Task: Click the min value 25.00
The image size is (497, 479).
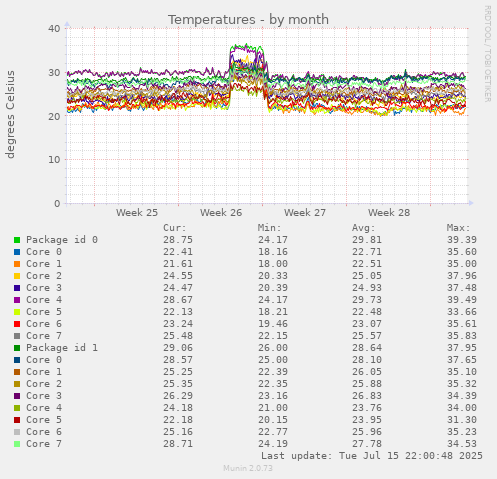Action: (273, 360)
